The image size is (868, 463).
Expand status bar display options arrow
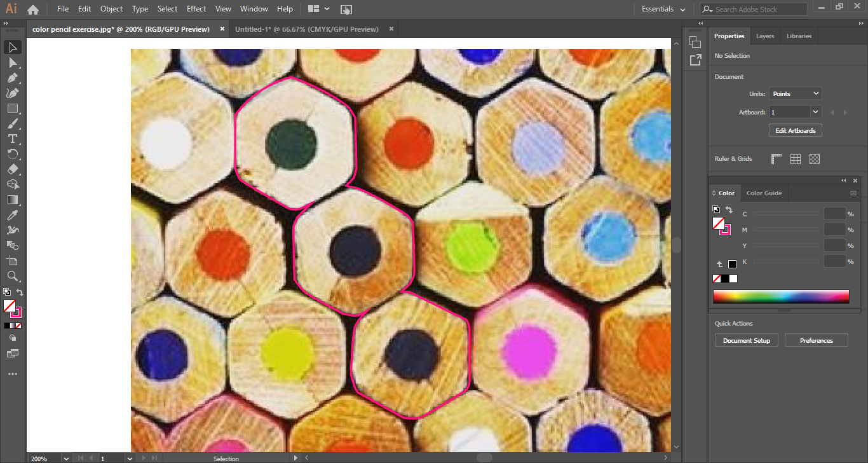pos(295,458)
